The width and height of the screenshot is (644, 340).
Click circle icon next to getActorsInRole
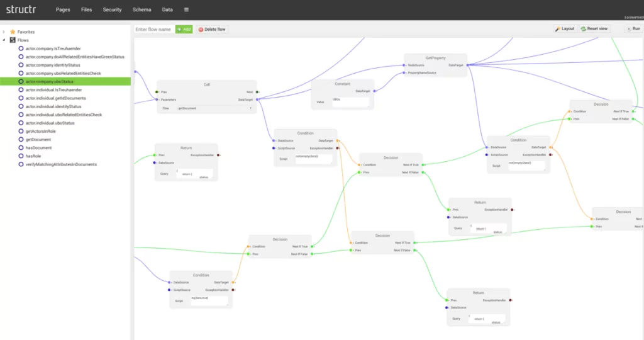21,131
